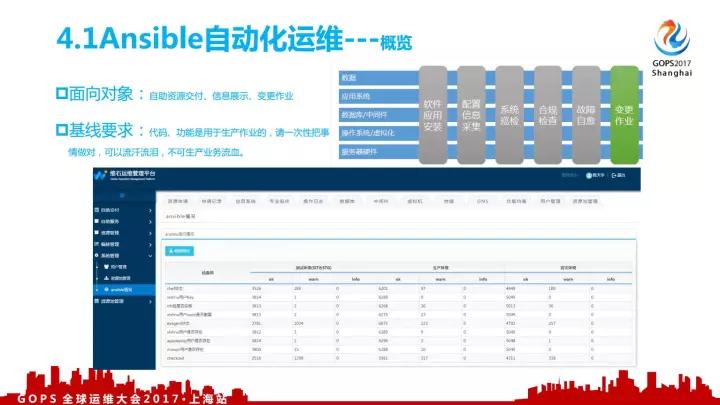
Task: Click the icon beside sidebar ansible概况 entry
Action: pos(106,290)
